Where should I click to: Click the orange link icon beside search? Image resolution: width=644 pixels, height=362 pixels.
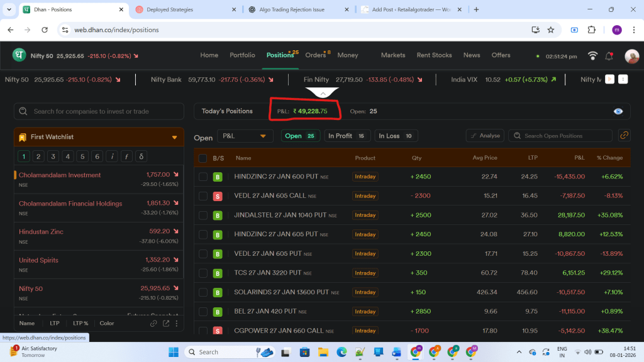[624, 136]
